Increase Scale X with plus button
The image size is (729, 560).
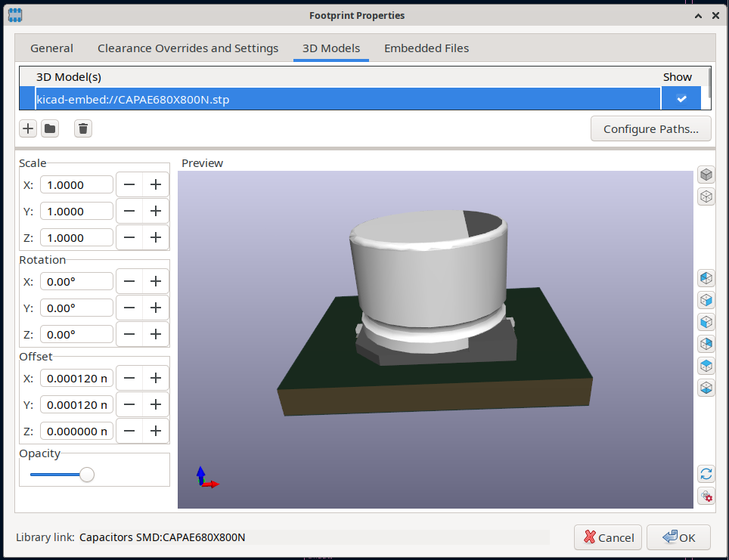[x=156, y=184]
